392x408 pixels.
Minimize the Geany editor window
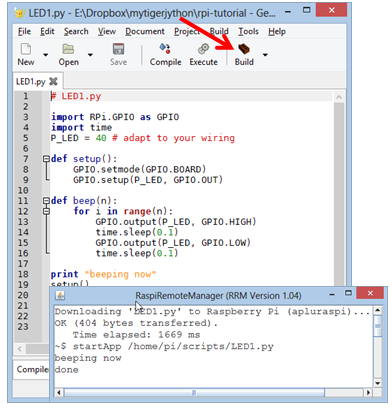click(x=288, y=12)
